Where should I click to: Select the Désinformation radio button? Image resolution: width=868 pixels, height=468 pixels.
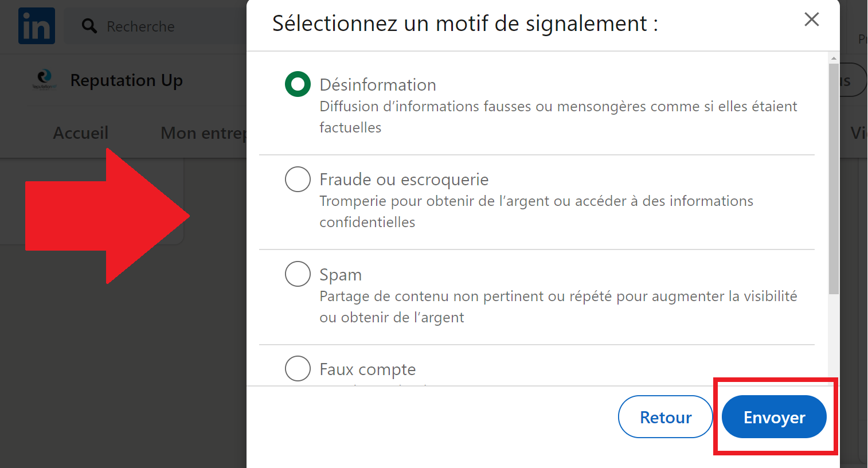298,84
